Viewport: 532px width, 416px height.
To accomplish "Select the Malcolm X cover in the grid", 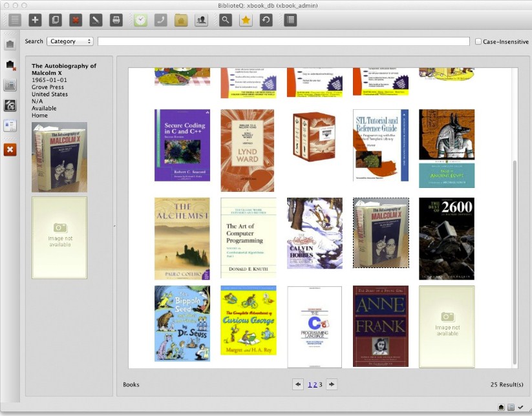I will 381,233.
